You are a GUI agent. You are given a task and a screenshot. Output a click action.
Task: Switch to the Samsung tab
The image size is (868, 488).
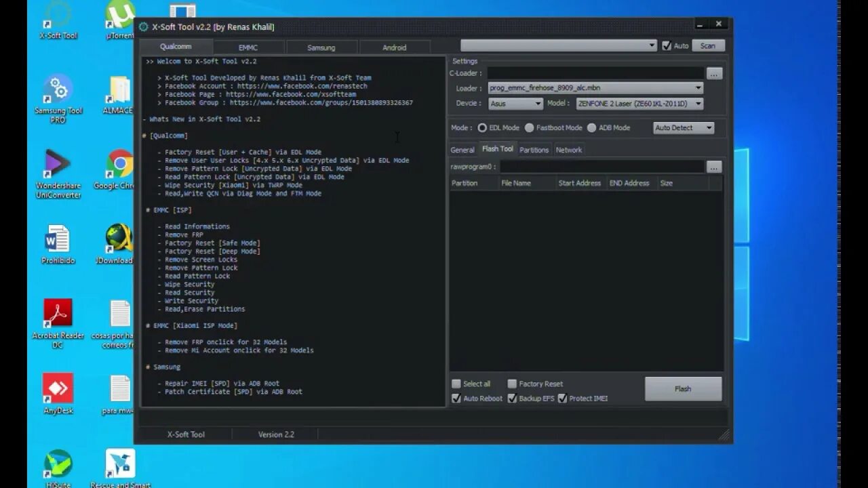(x=321, y=47)
